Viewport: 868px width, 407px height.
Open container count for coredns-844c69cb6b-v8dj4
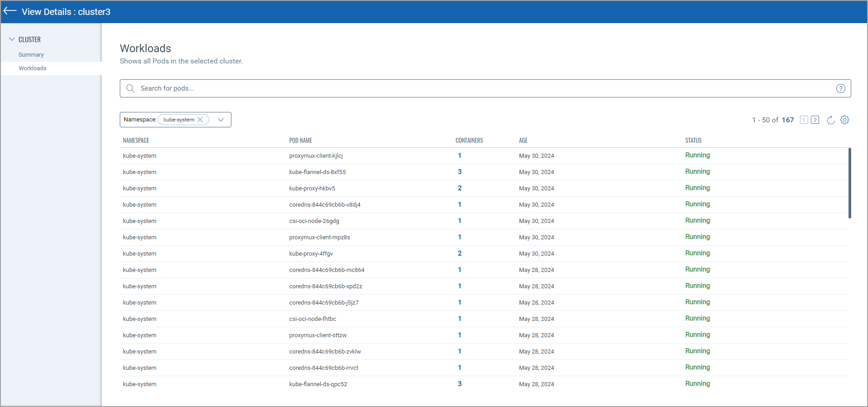460,204
